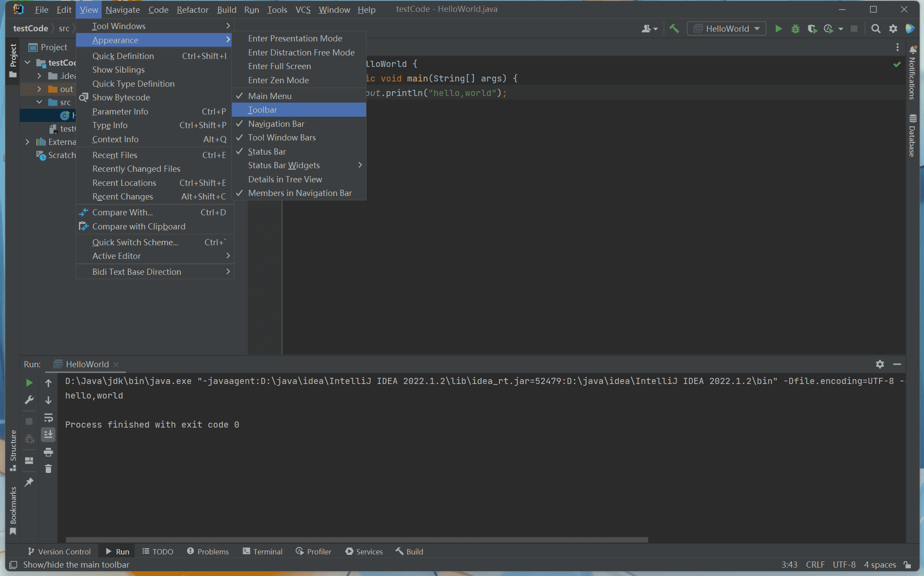
Task: Open the Refactor menu
Action: point(192,10)
